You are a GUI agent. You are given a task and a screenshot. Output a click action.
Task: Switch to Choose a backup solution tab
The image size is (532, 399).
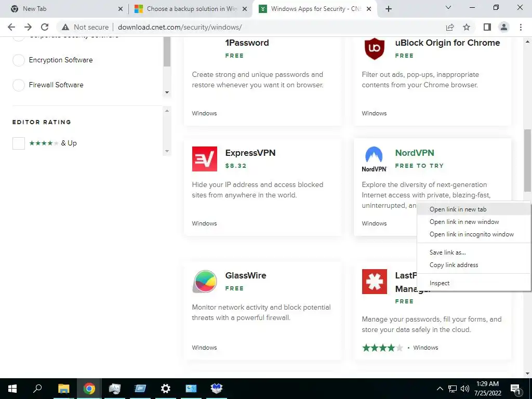point(192,9)
